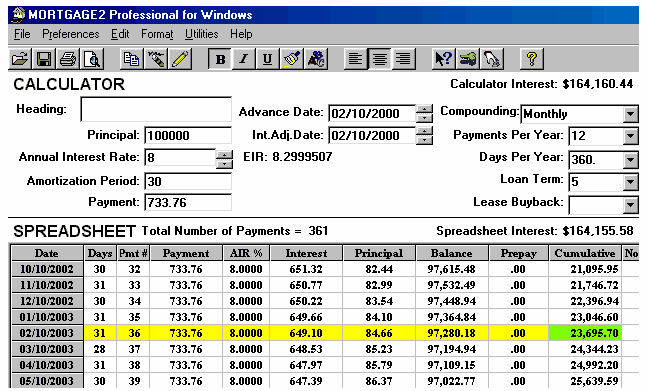
Task: Click the yellow question mark help icon
Action: (532, 59)
